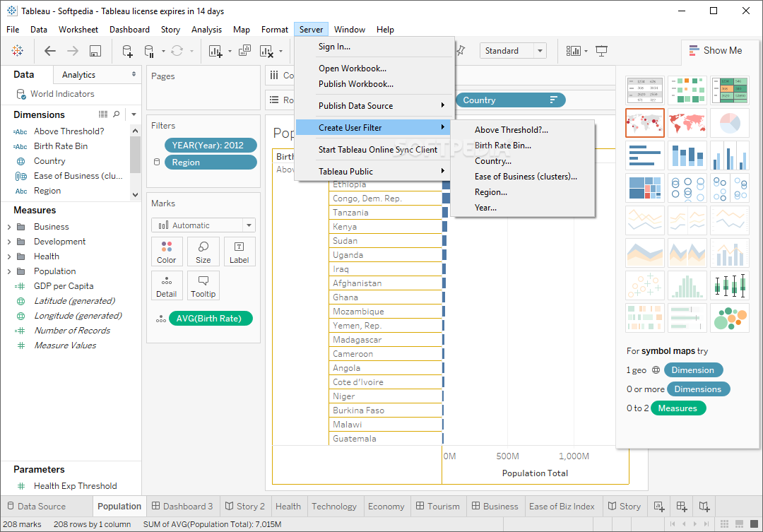
Task: Choose Open Workbook from the Server menu
Action: point(374,68)
